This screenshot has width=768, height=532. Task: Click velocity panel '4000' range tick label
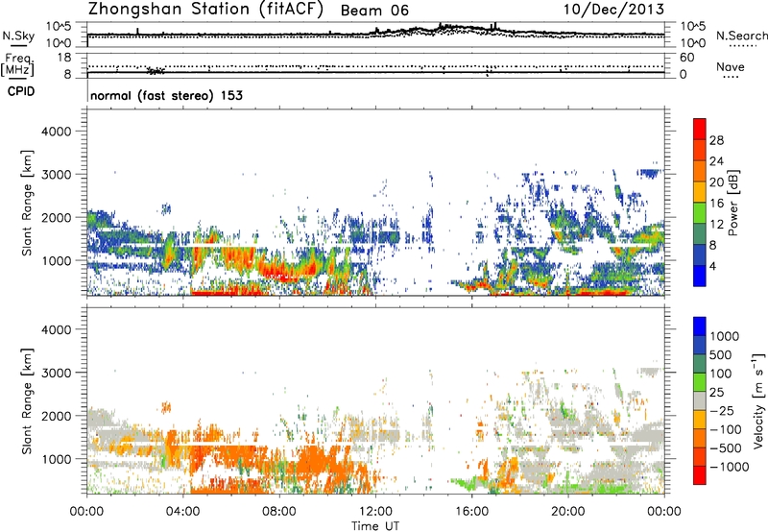coord(56,329)
